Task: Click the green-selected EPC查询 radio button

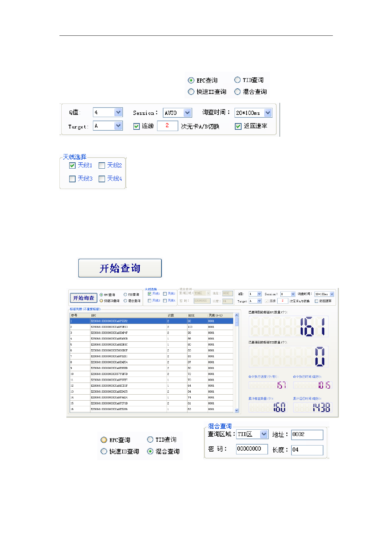Action: pos(191,80)
